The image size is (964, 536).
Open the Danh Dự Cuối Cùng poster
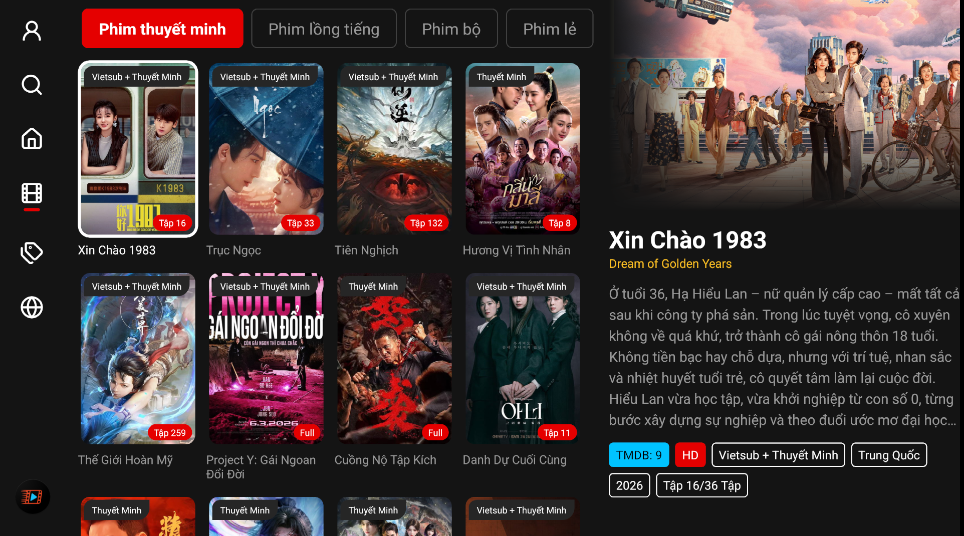[523, 358]
